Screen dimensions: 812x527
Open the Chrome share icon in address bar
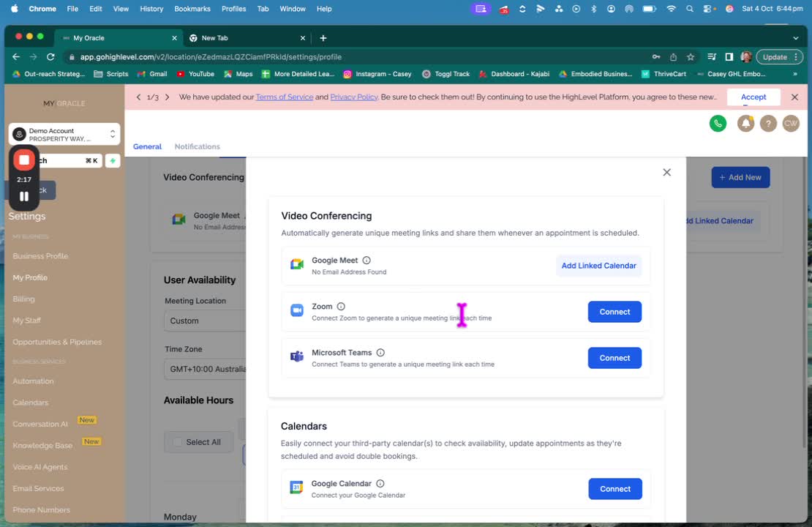point(673,57)
